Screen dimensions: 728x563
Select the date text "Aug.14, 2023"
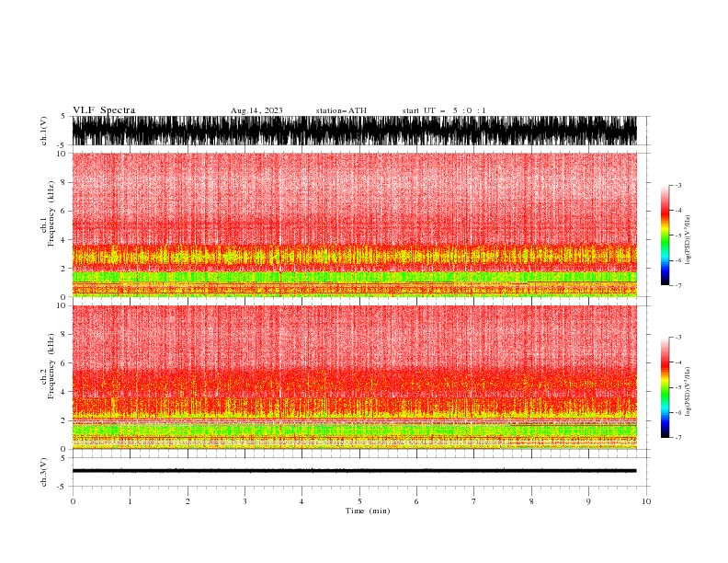(x=256, y=110)
